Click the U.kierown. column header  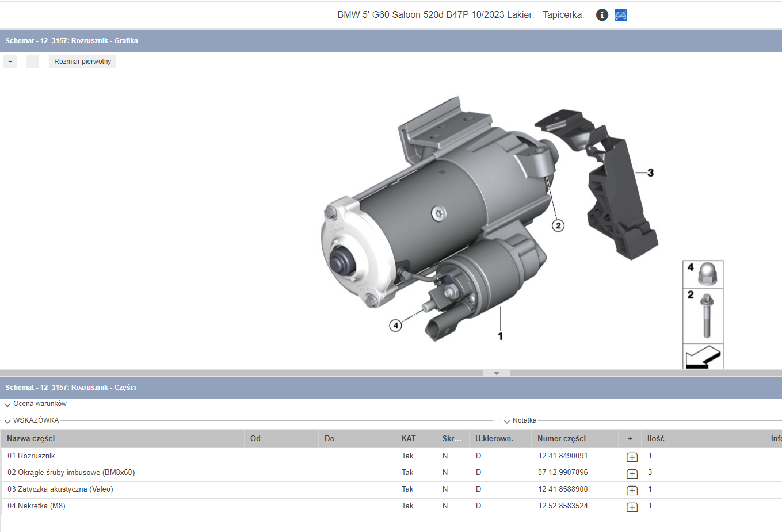500,438
